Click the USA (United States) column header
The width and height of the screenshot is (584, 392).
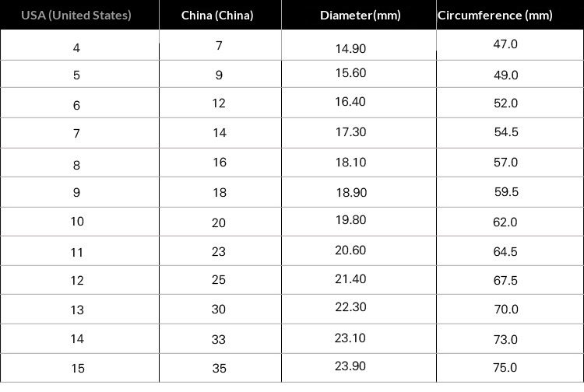76,16
